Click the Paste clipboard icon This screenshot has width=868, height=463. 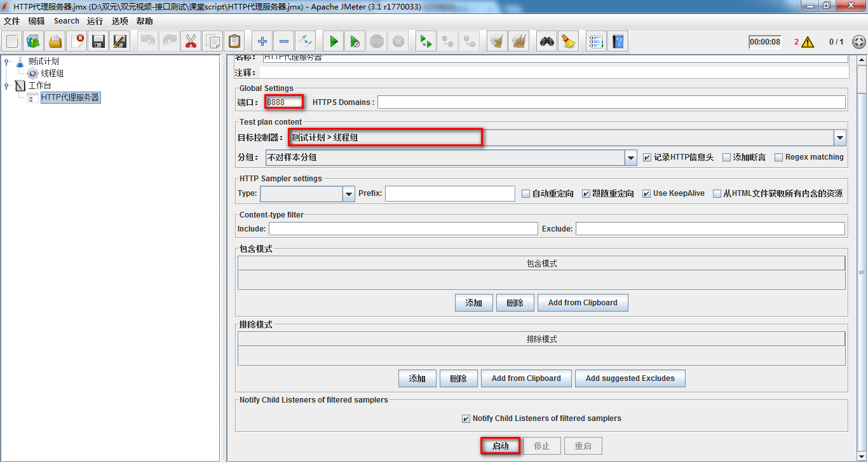click(x=234, y=42)
